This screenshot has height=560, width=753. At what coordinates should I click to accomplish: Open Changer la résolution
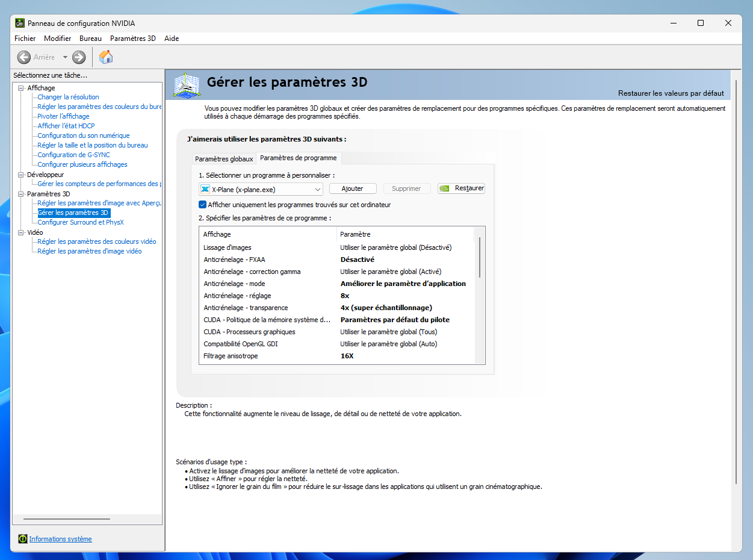tap(68, 97)
